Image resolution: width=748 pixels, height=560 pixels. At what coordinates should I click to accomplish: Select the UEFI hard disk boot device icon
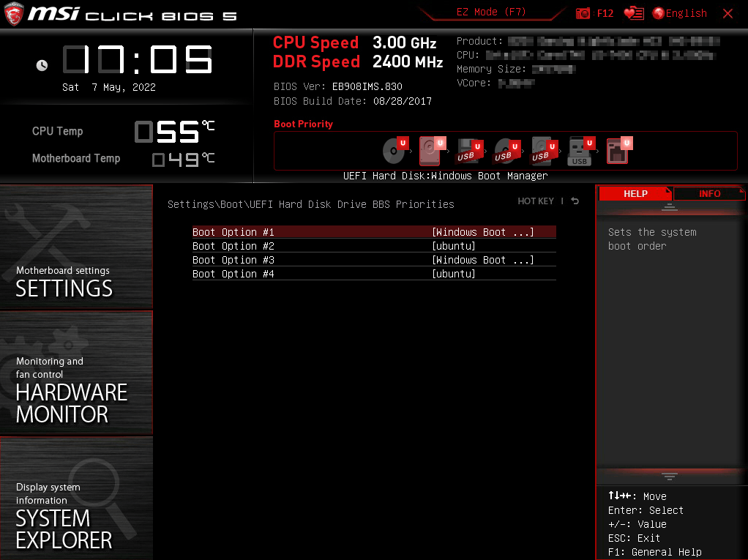tap(433, 151)
